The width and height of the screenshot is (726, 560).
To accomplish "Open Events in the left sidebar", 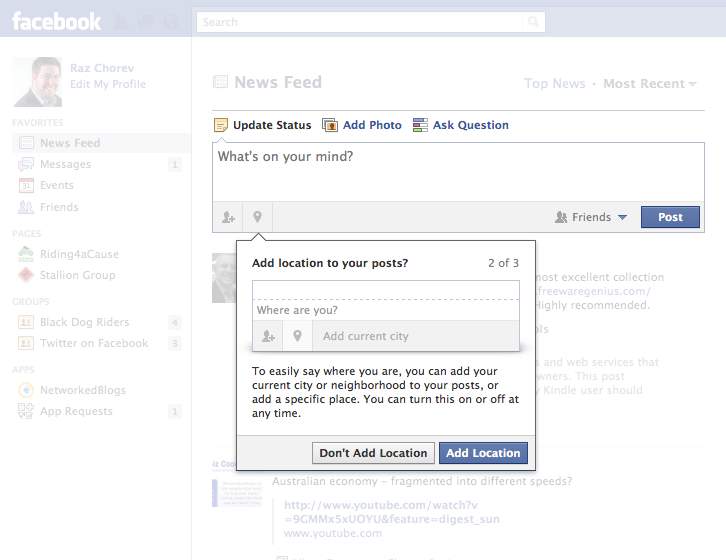I will click(56, 185).
